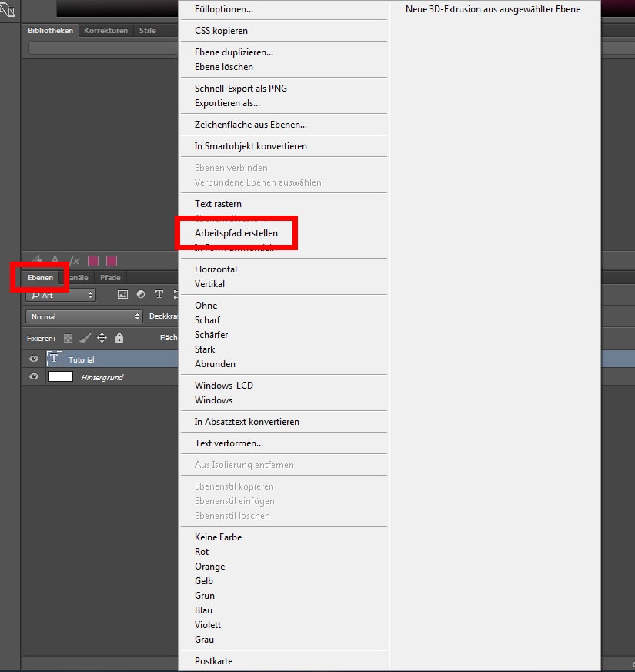The width and height of the screenshot is (635, 672).
Task: Filter layers by text type
Action: coord(159,295)
